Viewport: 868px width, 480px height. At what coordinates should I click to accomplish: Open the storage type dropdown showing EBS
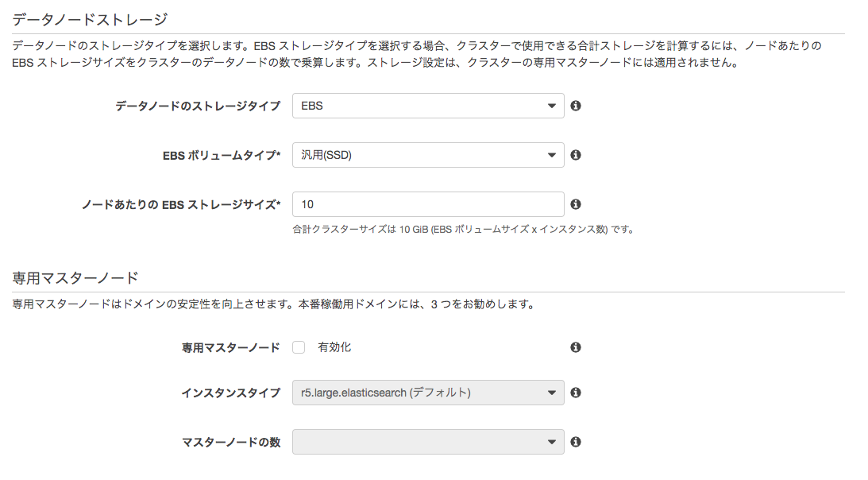tap(428, 106)
